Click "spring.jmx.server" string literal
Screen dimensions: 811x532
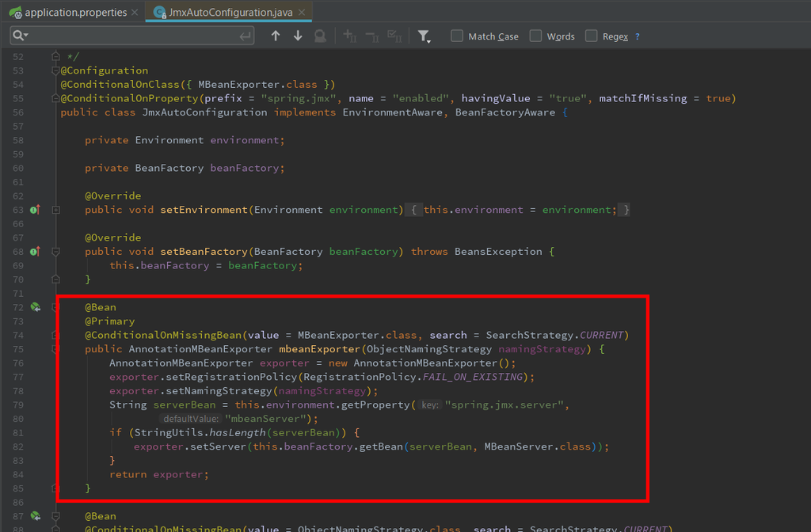pos(504,405)
